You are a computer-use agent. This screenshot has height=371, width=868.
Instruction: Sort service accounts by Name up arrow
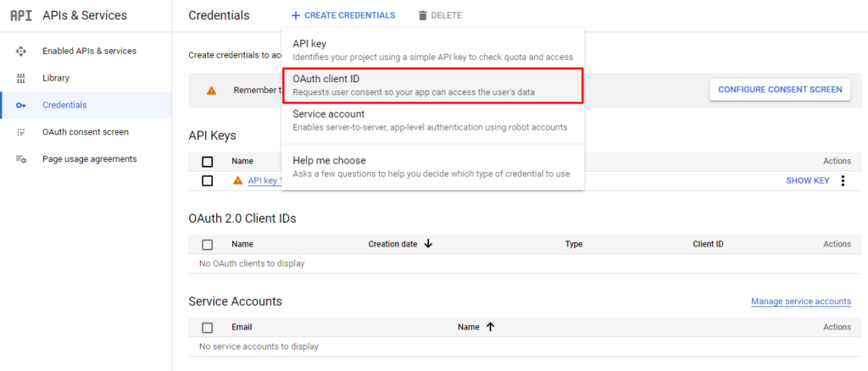490,327
